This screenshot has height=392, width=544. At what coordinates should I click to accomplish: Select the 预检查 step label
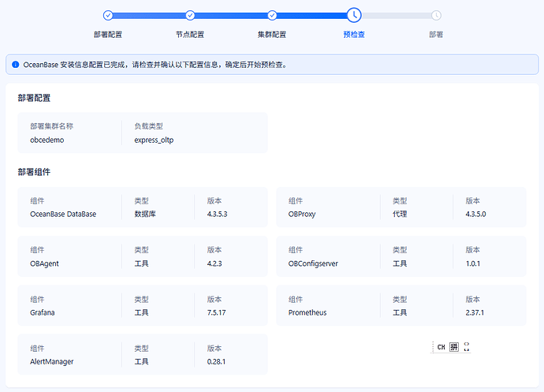[354, 35]
